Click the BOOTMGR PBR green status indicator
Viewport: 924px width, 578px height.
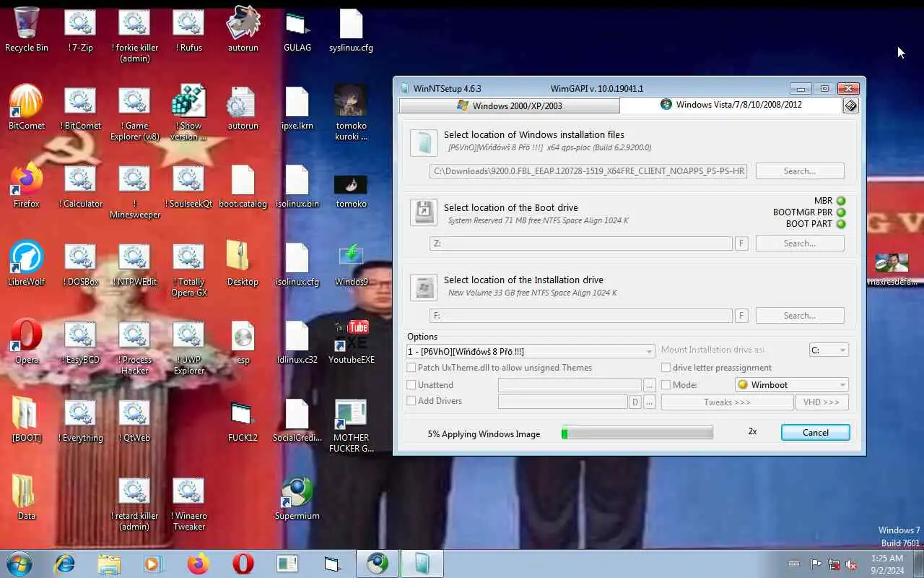click(841, 212)
